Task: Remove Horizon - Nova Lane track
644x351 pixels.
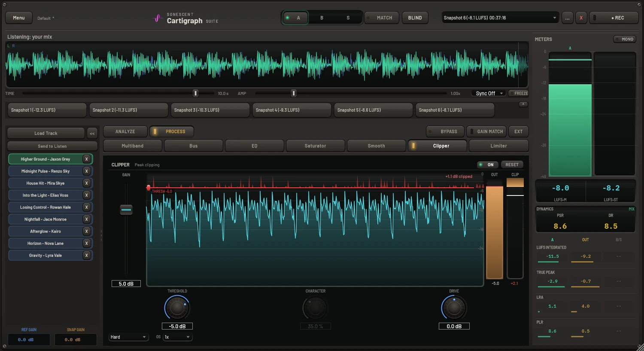Action: click(x=86, y=243)
